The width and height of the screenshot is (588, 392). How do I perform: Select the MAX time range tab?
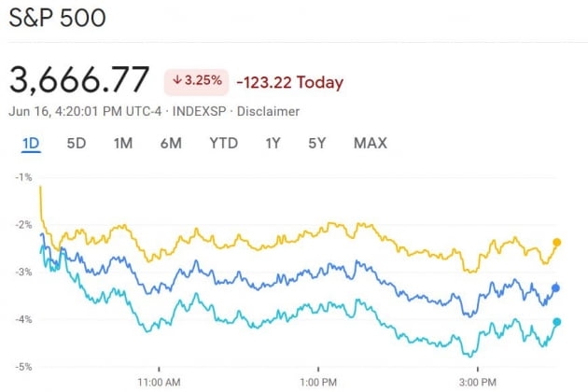click(371, 144)
